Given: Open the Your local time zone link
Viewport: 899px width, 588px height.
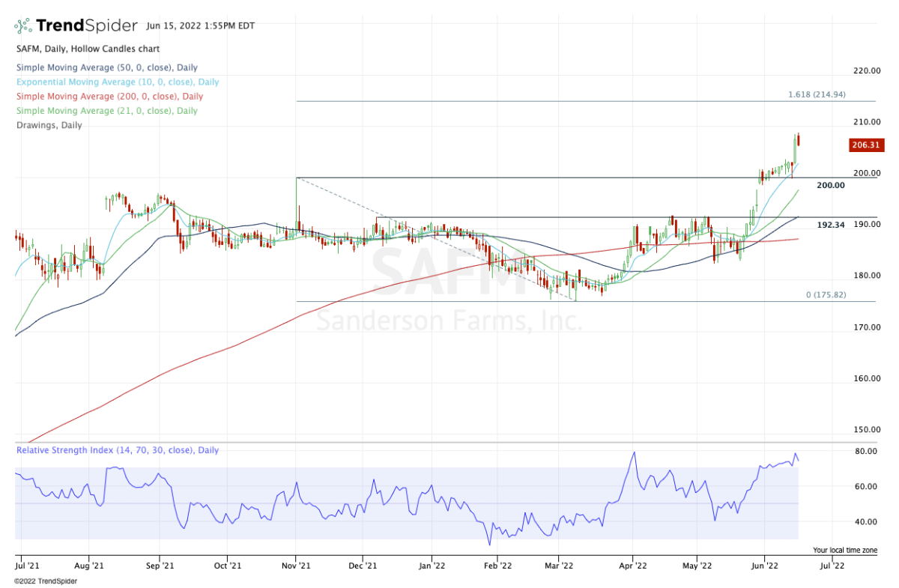Looking at the screenshot, I should pos(844,550).
